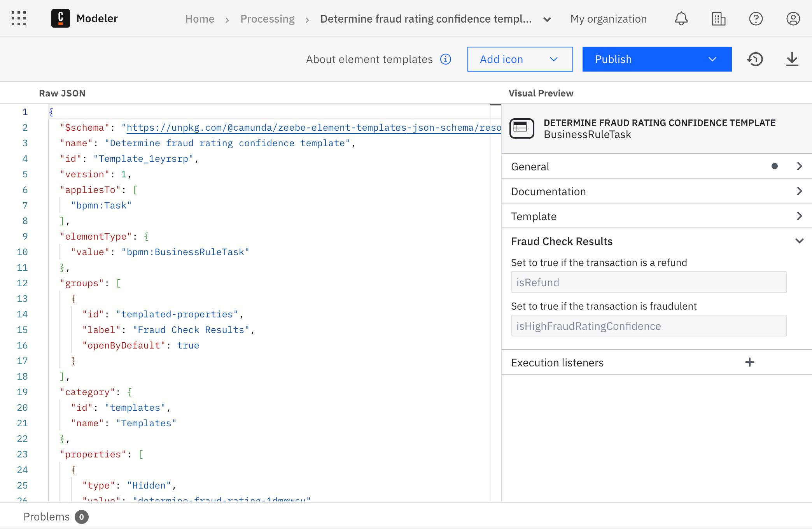Screen dimensions: 812x529
Task: Click the "properties" key line
Action: [x=101, y=454]
